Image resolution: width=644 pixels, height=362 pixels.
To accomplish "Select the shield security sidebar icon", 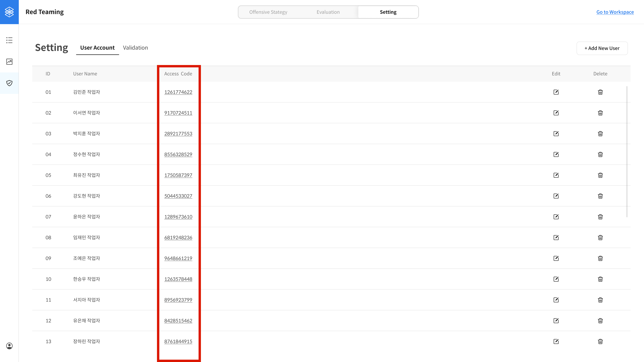I will click(9, 83).
